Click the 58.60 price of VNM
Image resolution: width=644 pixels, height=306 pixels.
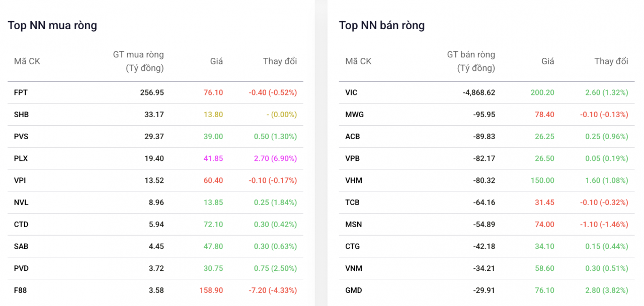coord(544,268)
